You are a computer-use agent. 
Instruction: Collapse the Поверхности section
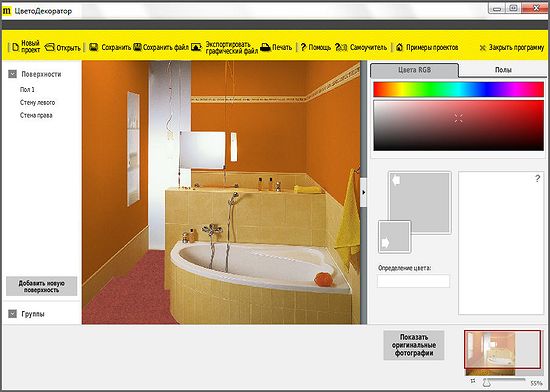coord(13,74)
